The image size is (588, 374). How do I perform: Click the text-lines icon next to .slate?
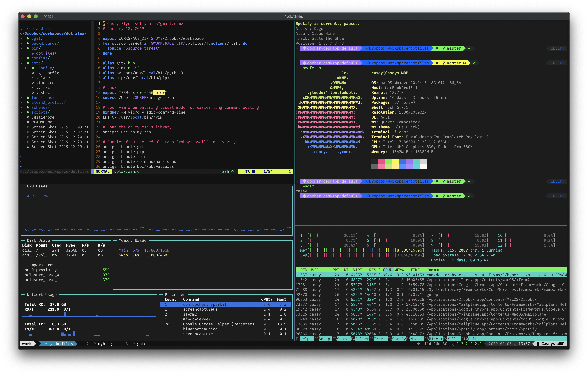coord(33,78)
